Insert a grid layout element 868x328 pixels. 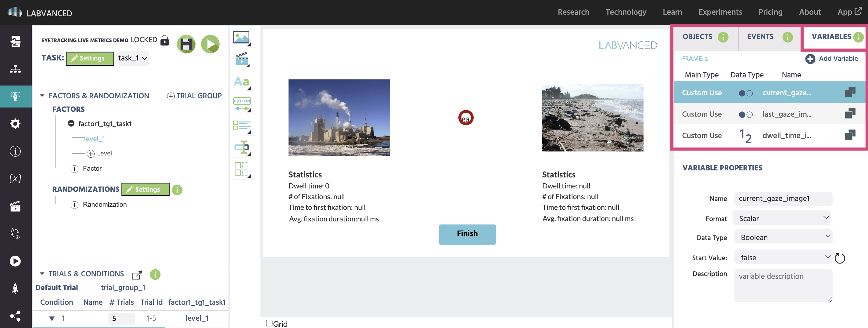[x=242, y=169]
